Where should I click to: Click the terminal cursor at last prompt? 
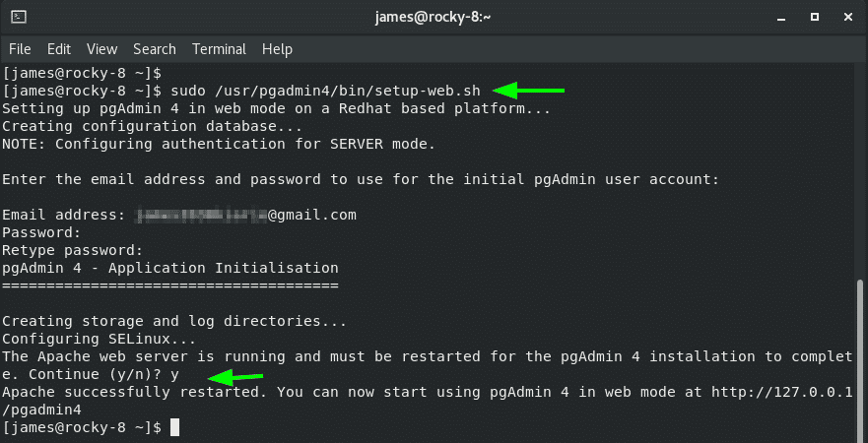(x=174, y=427)
